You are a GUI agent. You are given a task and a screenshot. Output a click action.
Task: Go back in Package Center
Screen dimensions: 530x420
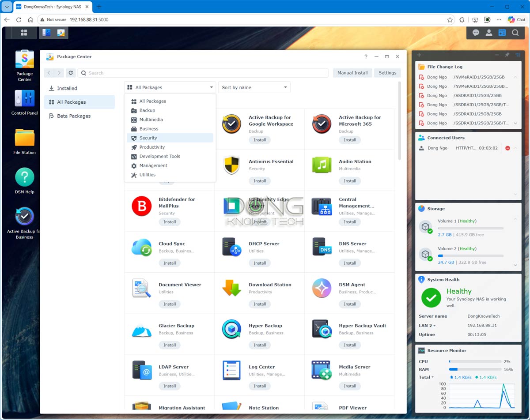point(49,73)
